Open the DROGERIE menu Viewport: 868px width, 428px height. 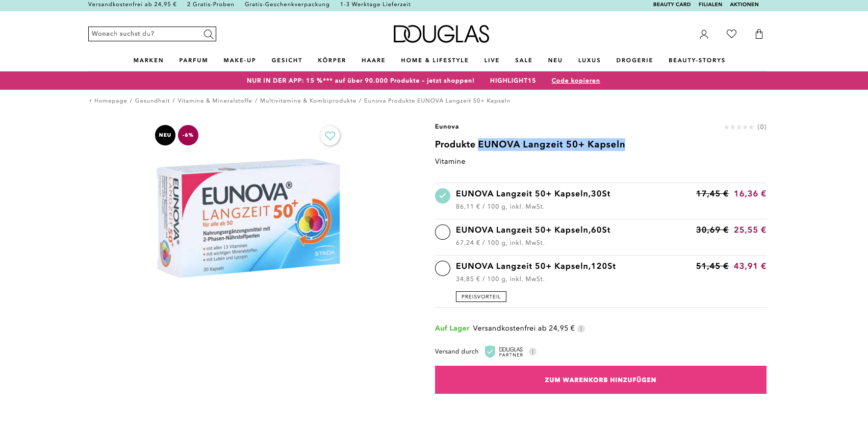click(x=634, y=60)
